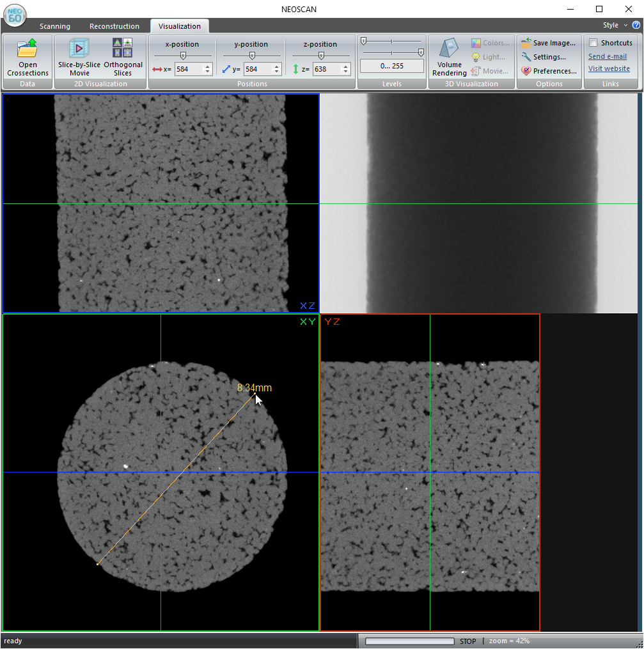This screenshot has width=644, height=649.
Task: Switch to the Scanning tab
Action: [55, 26]
